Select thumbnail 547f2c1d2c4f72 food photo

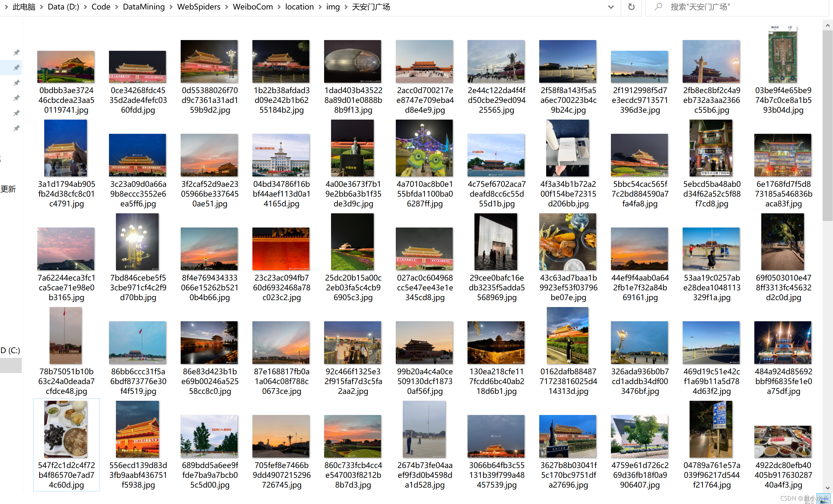coord(66,429)
